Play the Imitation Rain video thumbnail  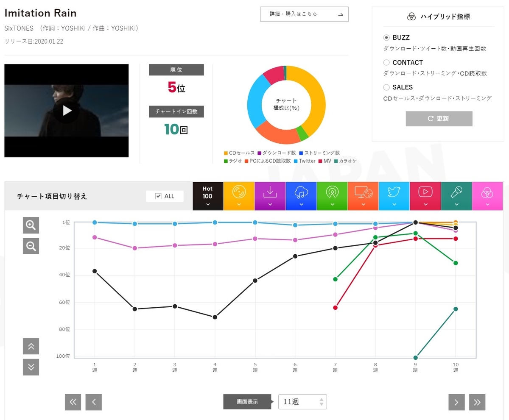point(67,111)
